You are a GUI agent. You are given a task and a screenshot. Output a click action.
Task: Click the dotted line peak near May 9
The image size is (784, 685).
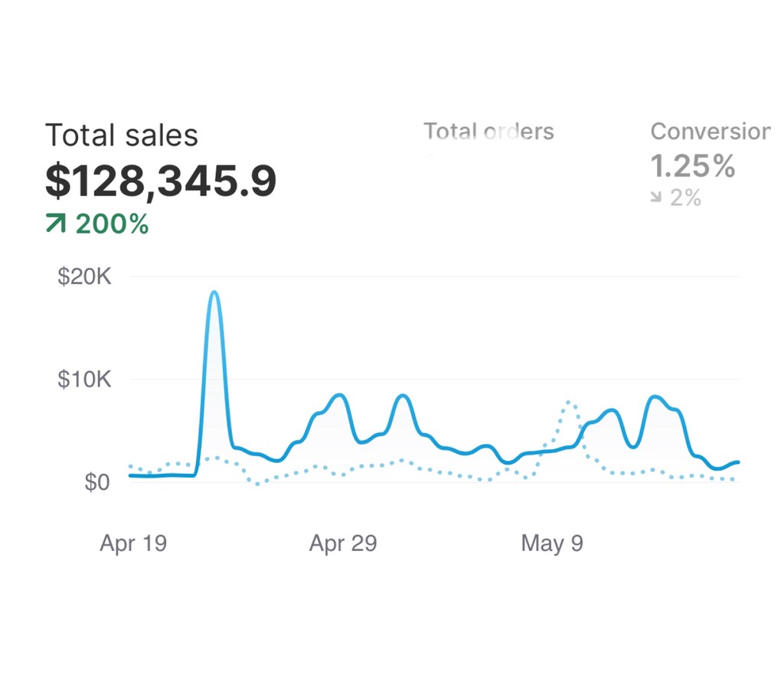coord(568,400)
